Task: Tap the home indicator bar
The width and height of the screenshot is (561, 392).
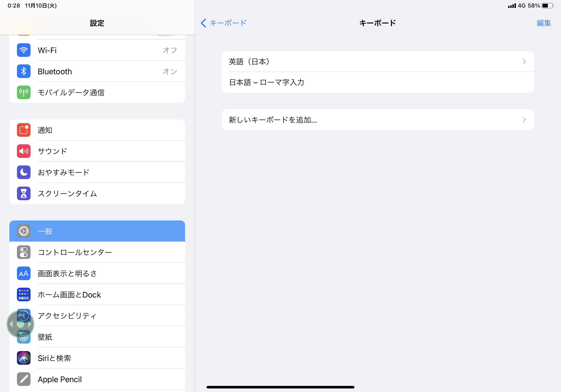Action: click(280, 387)
